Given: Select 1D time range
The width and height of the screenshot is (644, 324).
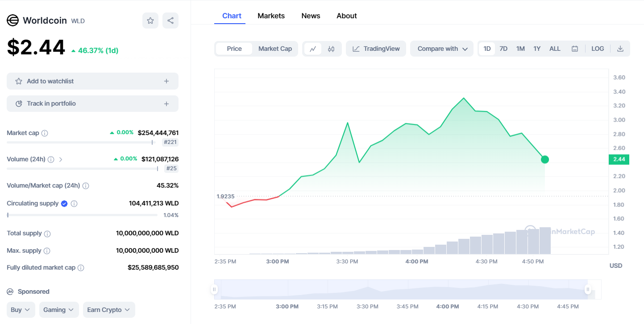Looking at the screenshot, I should pyautogui.click(x=487, y=49).
